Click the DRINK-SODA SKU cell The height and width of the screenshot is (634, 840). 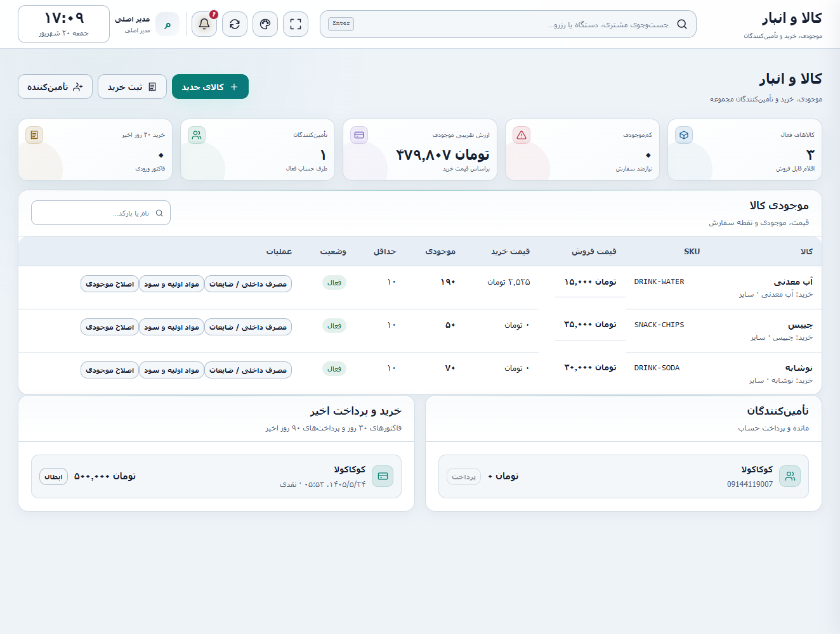(x=657, y=368)
